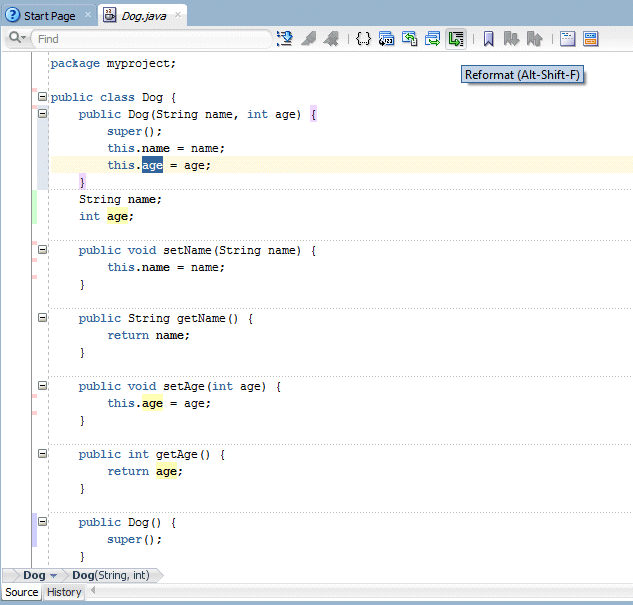
Task: Collapse the getName method fold
Action: pyautogui.click(x=42, y=318)
